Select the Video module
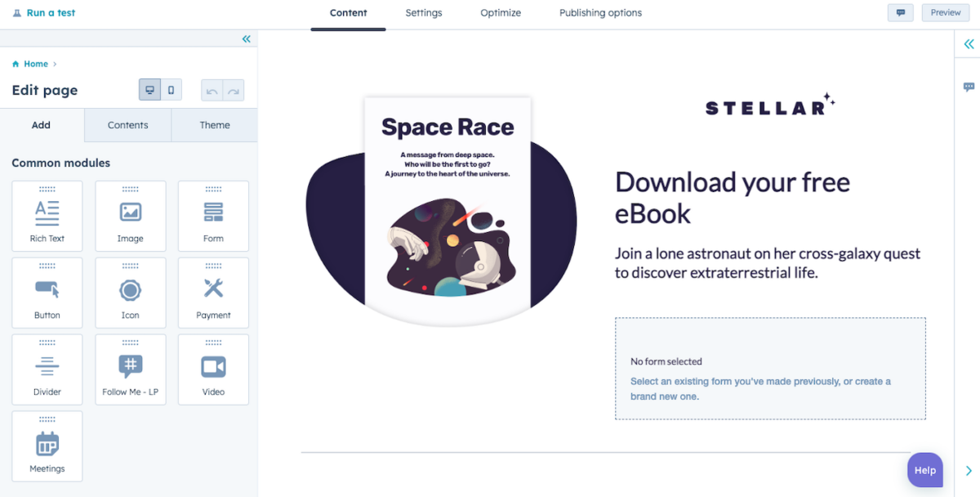Image resolution: width=980 pixels, height=497 pixels. (x=213, y=369)
